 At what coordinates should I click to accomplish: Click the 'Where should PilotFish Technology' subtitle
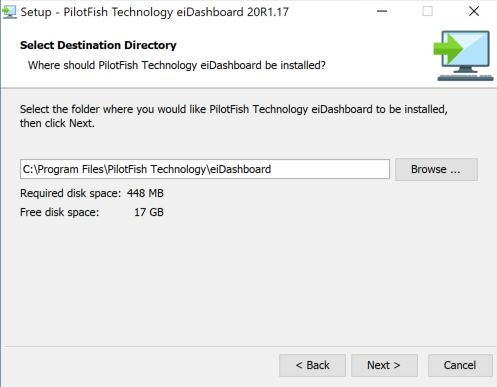[x=177, y=65]
